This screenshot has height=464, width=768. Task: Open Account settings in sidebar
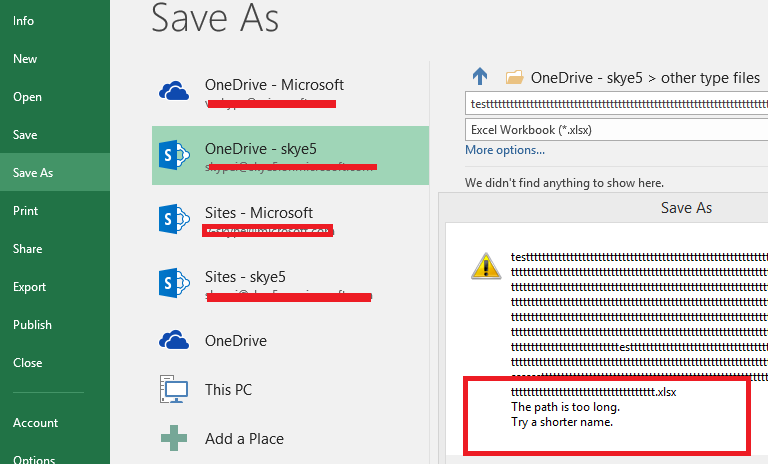[35, 422]
